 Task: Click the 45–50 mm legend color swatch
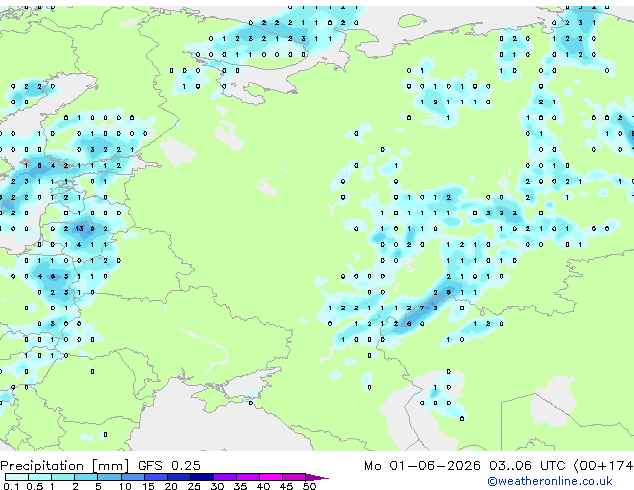[294, 477]
